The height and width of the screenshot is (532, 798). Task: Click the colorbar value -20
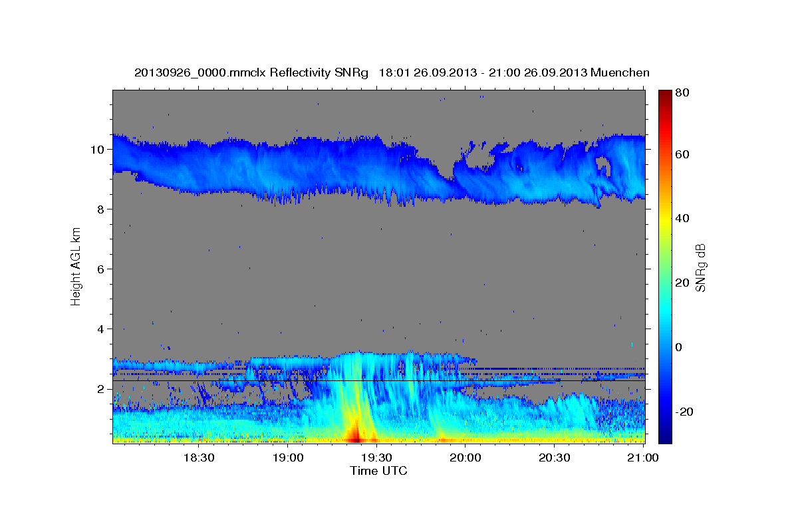point(684,412)
